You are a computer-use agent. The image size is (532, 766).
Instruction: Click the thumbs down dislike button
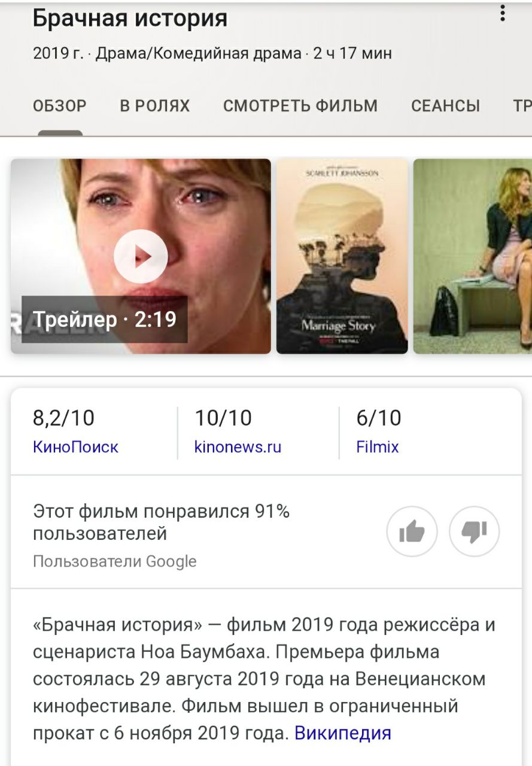tap(475, 531)
